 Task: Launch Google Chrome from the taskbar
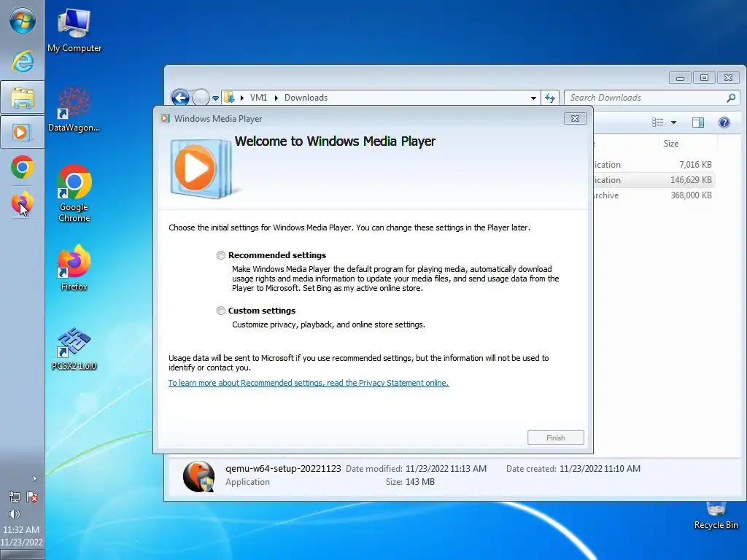(x=23, y=167)
